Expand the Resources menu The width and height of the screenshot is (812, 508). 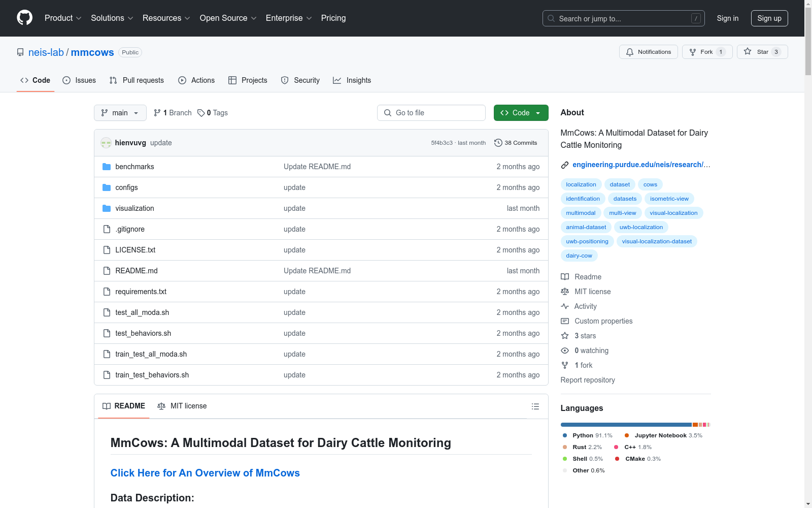(166, 18)
